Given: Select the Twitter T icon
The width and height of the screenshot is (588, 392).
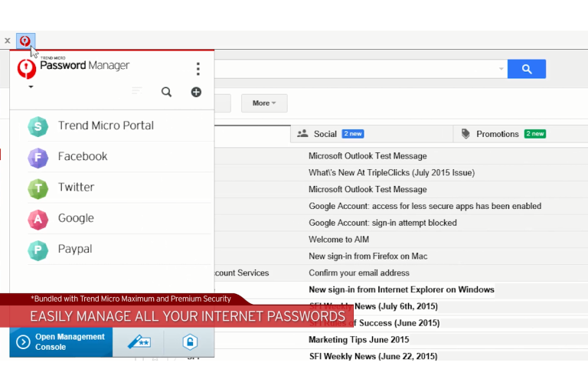Looking at the screenshot, I should [38, 188].
